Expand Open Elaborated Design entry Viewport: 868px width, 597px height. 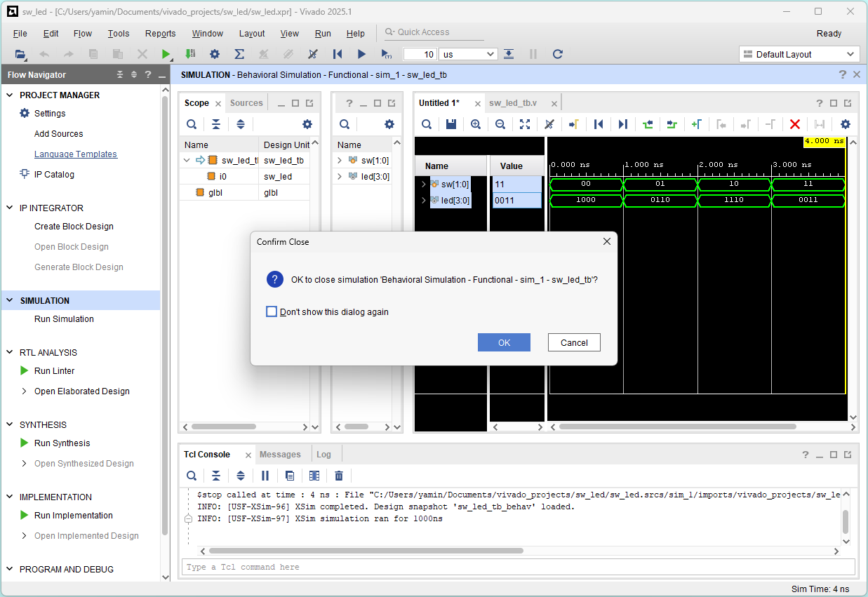click(x=25, y=391)
